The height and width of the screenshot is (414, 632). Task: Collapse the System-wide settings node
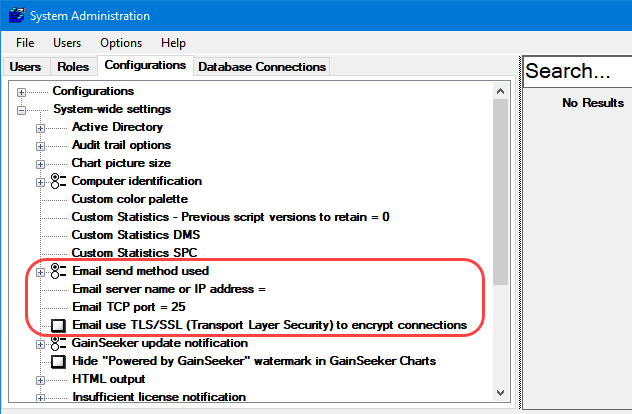(x=21, y=109)
